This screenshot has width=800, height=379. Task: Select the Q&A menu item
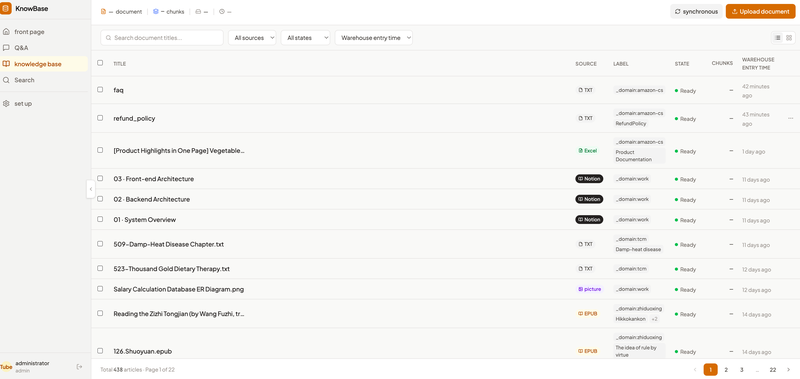[44, 48]
